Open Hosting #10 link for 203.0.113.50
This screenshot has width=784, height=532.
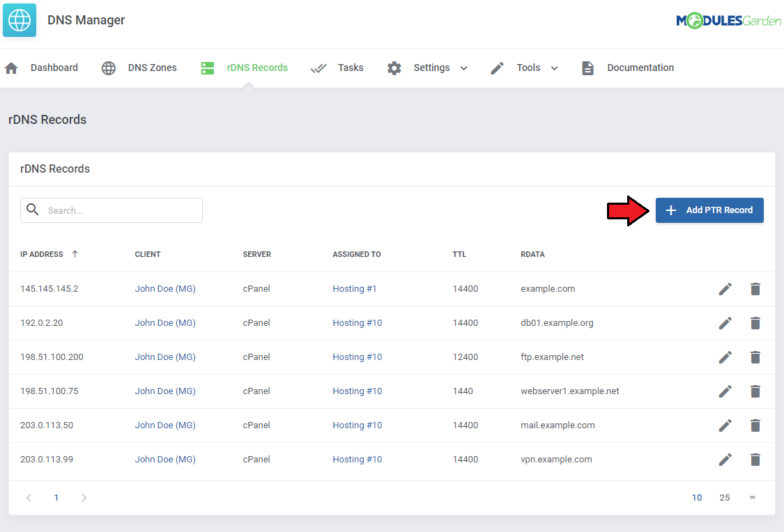click(x=357, y=425)
